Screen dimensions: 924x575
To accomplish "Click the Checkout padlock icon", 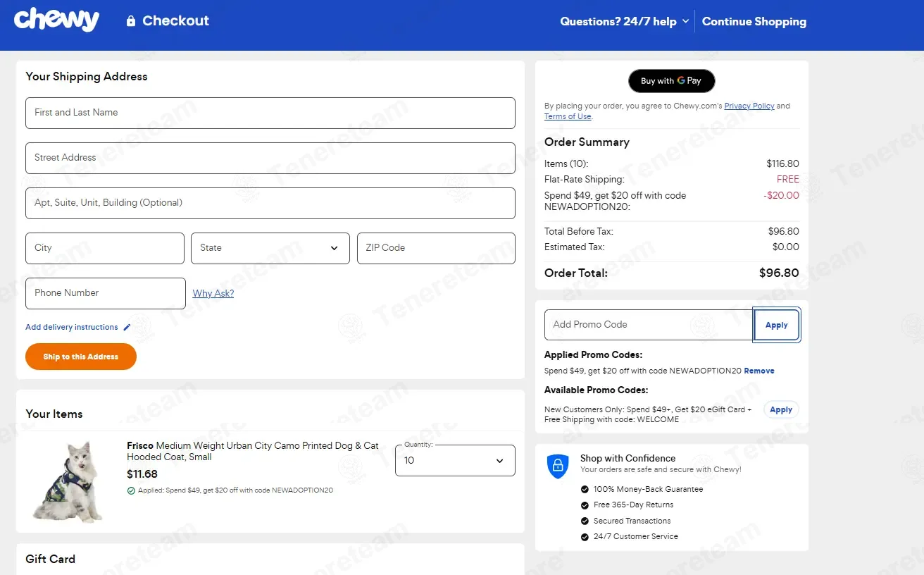I will [130, 21].
